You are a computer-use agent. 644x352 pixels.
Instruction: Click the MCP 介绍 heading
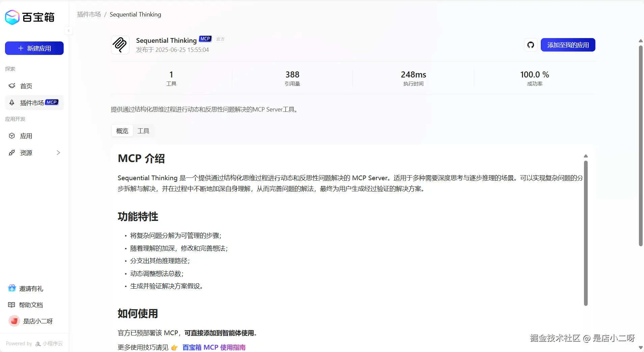[141, 158]
